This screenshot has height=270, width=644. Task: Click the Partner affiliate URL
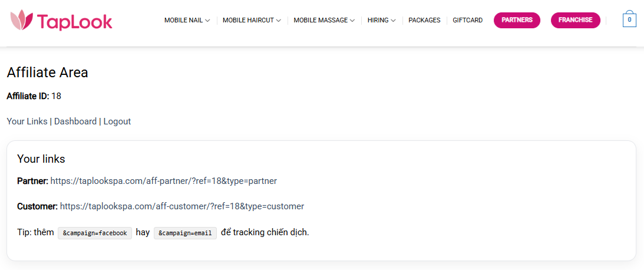click(163, 181)
